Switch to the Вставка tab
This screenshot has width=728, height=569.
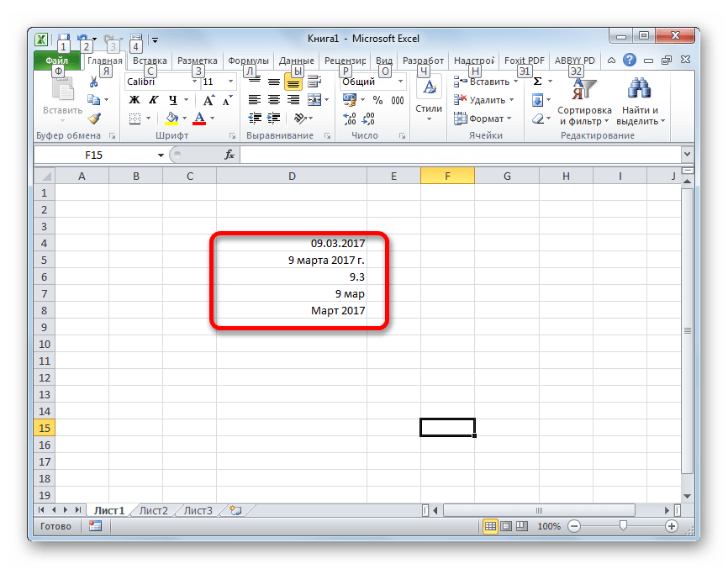(150, 61)
